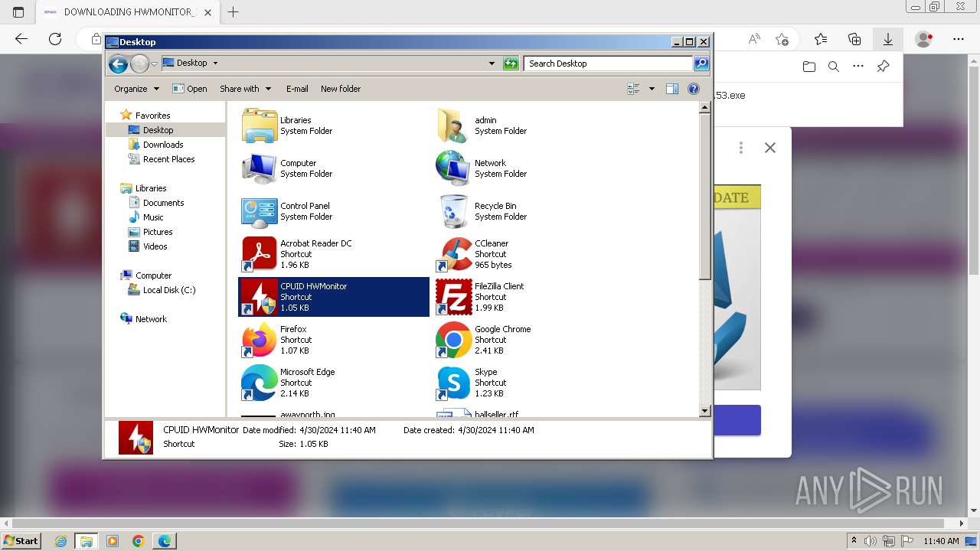The width and height of the screenshot is (980, 551).
Task: Select the Firefox shortcut icon
Action: pos(260,340)
